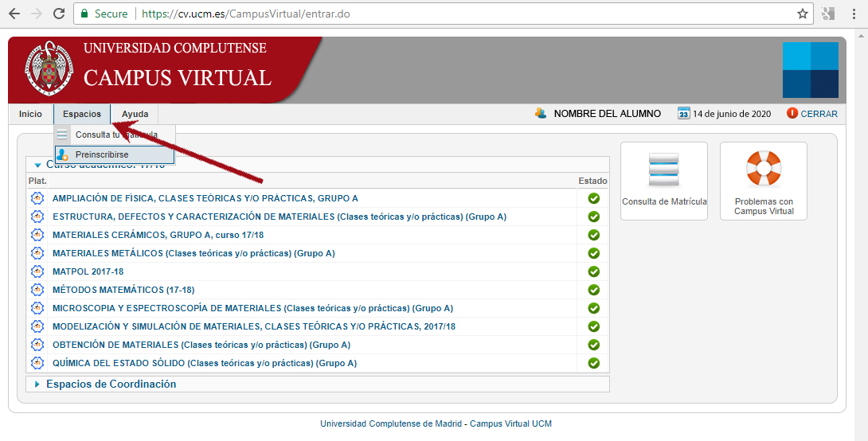Click the calendar icon next to the date
868x441 pixels.
pos(684,113)
